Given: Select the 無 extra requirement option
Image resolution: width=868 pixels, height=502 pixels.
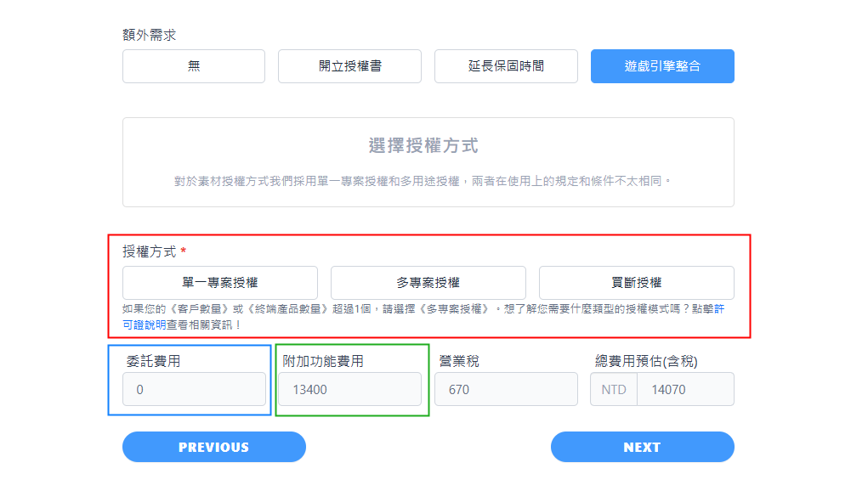Looking at the screenshot, I should 194,66.
